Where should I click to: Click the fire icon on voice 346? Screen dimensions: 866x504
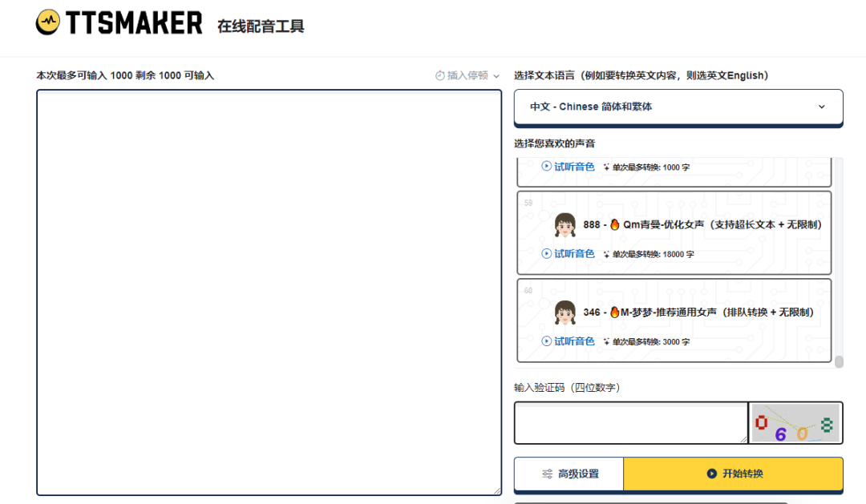pyautogui.click(x=614, y=312)
